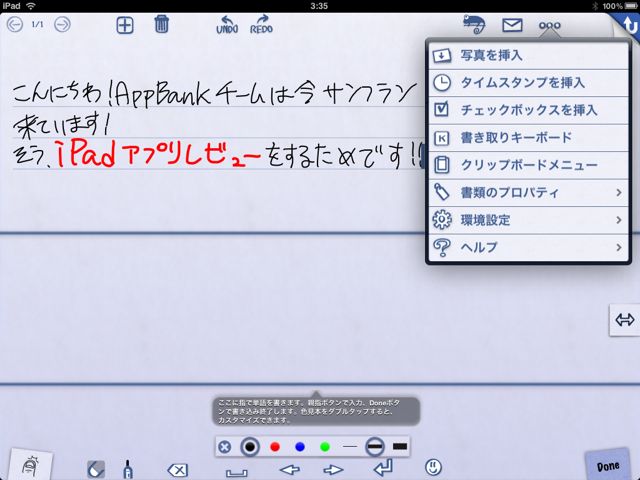Insert line break with return arrow
The height and width of the screenshot is (480, 640).
coord(383,468)
